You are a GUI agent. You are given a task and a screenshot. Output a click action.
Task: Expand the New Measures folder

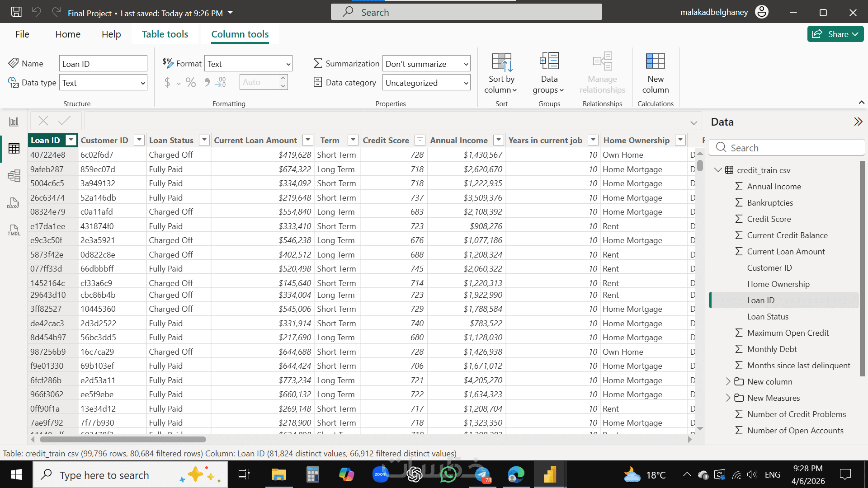pyautogui.click(x=728, y=398)
